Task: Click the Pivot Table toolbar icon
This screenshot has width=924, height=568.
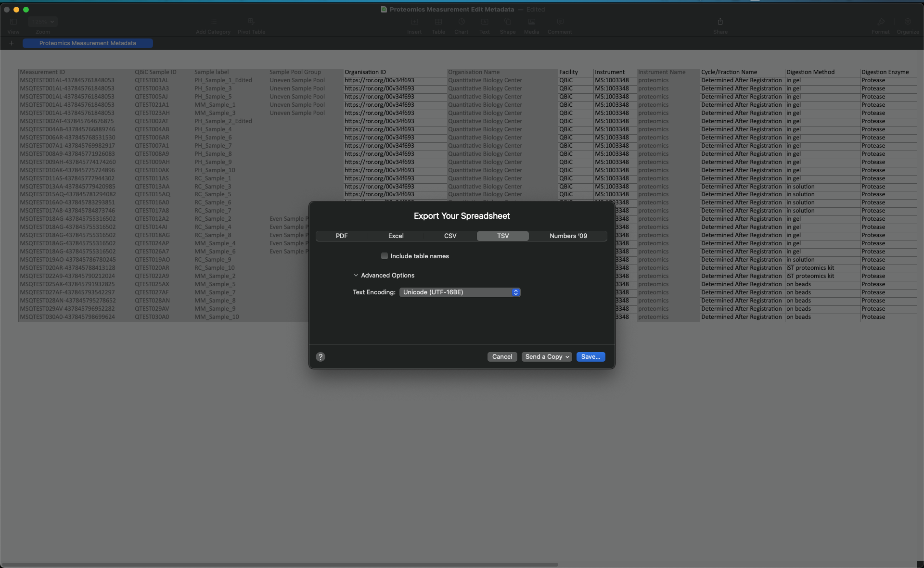Action: pos(251,22)
